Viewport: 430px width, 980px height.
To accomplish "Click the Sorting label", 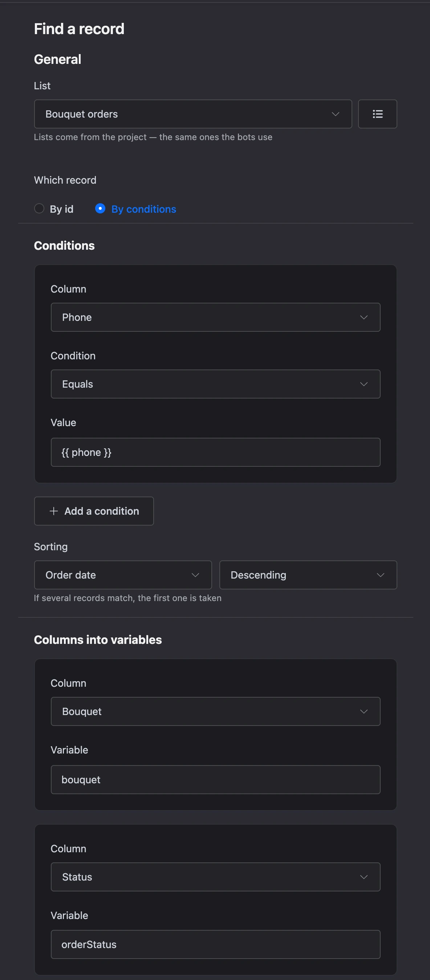I will pyautogui.click(x=50, y=547).
